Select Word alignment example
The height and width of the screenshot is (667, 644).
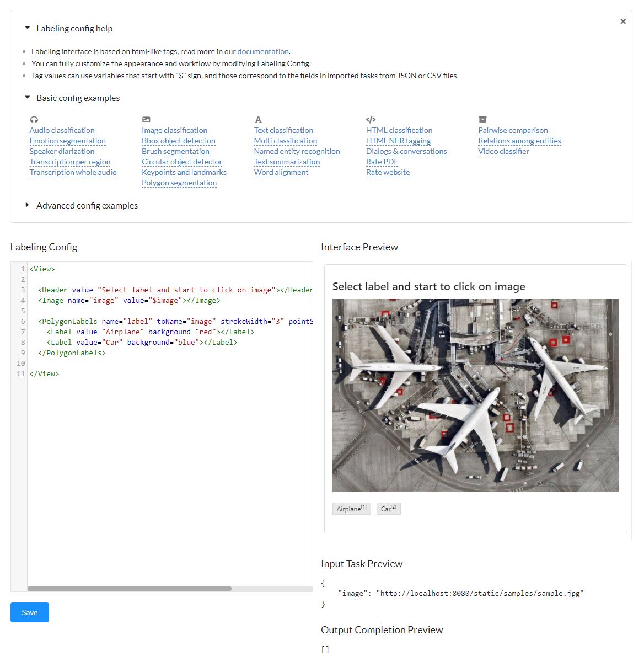pos(281,173)
